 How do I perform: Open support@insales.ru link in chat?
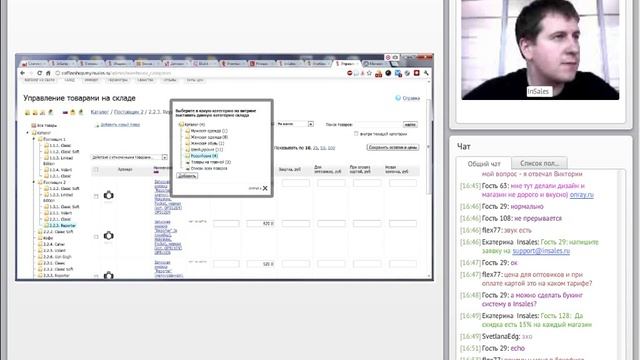coord(541,251)
